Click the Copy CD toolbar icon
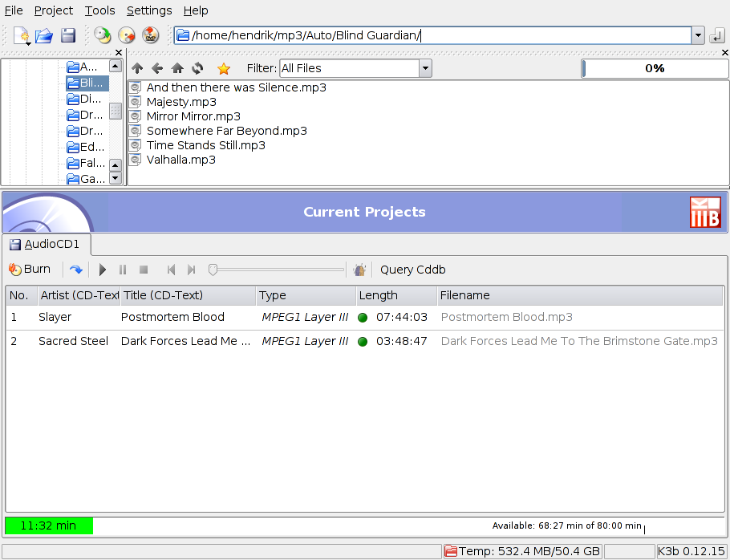 (102, 35)
